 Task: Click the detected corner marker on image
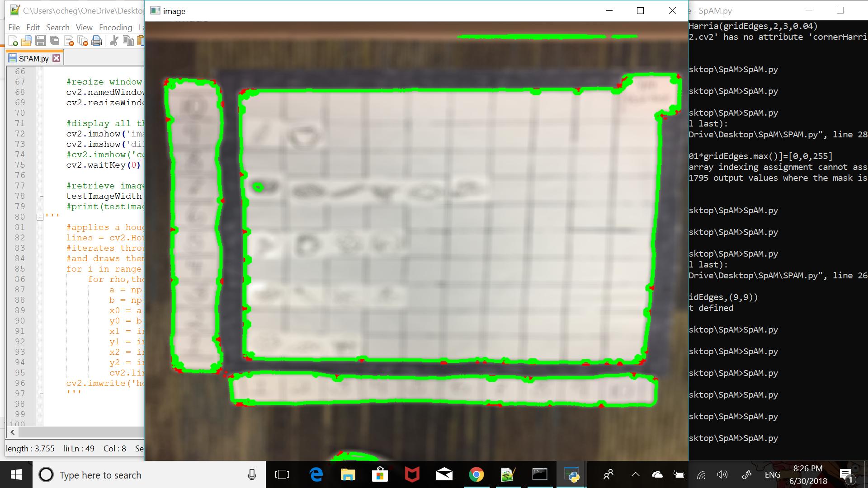[167, 80]
